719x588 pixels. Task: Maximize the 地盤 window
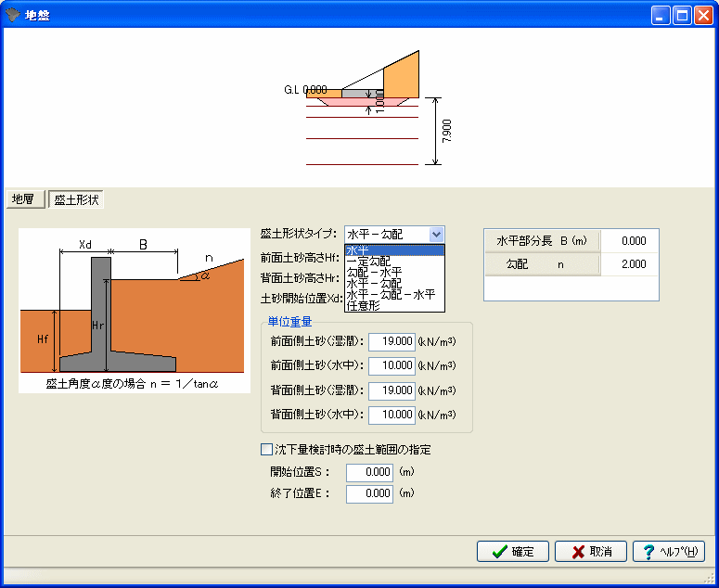pos(682,16)
